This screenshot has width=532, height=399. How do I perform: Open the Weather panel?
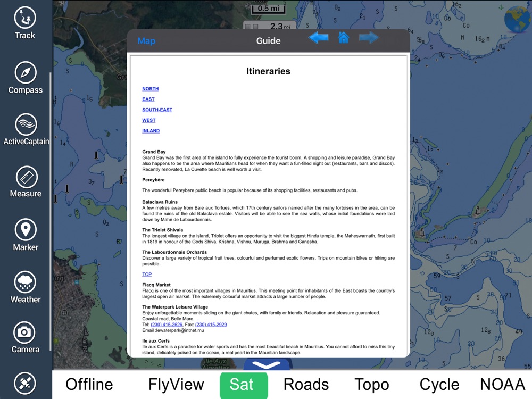pos(26,287)
